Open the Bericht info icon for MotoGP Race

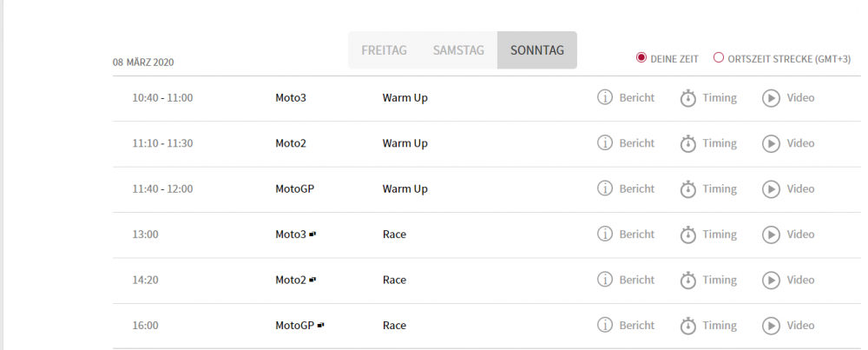click(x=604, y=325)
